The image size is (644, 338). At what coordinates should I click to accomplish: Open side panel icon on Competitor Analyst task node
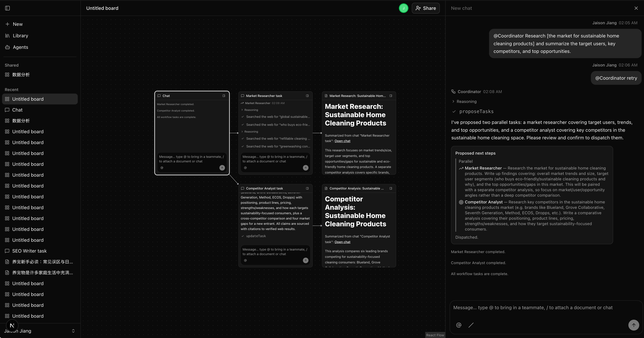click(x=307, y=188)
